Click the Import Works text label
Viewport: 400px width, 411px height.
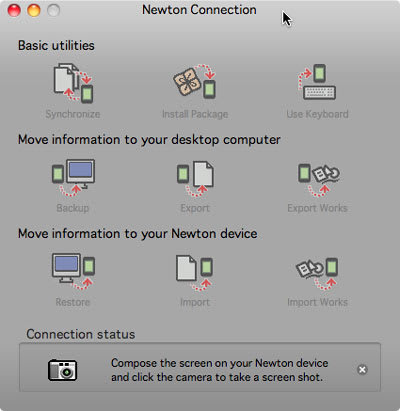click(317, 302)
